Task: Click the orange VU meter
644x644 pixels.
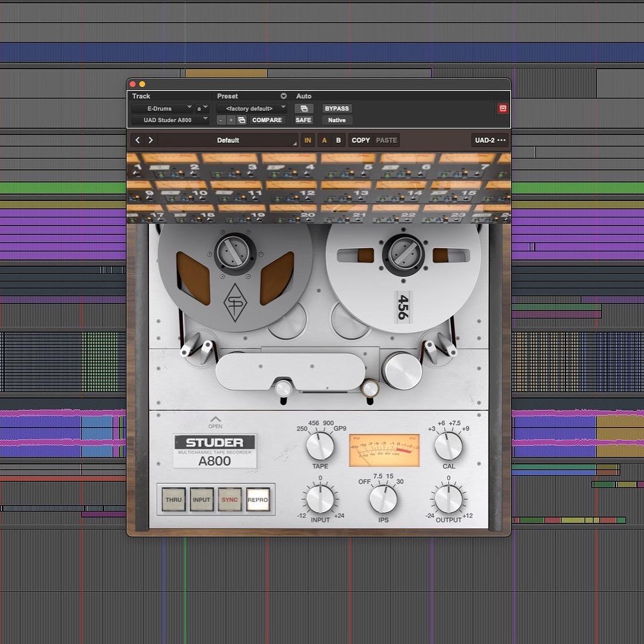Action: coord(384,450)
